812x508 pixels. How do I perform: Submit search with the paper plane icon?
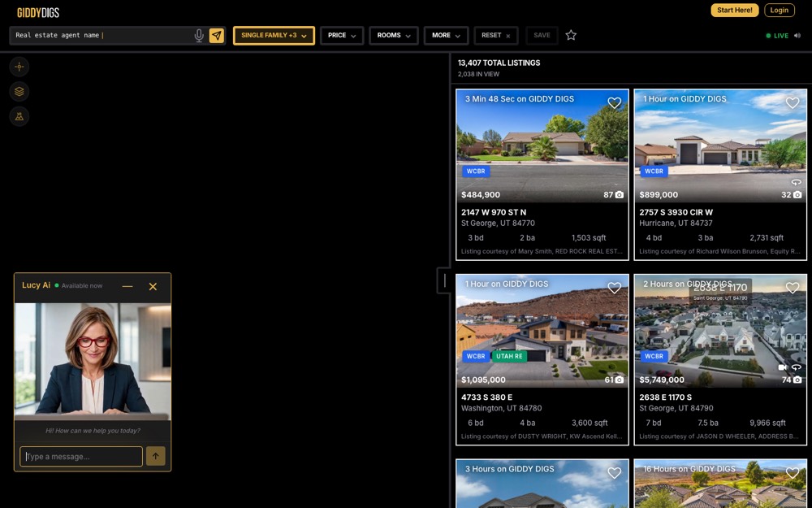(217, 35)
